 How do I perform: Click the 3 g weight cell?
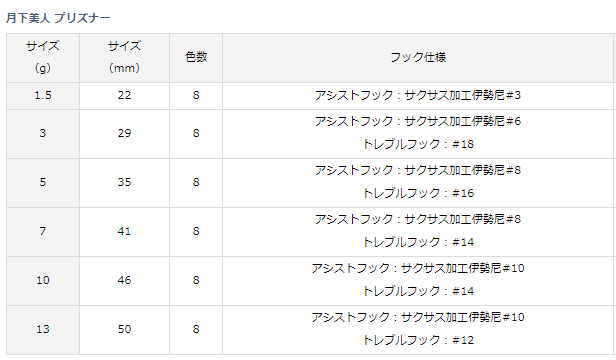pos(43,134)
